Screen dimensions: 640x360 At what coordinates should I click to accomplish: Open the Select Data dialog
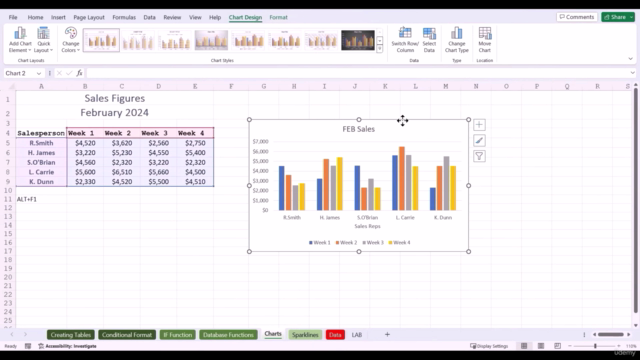[429, 40]
